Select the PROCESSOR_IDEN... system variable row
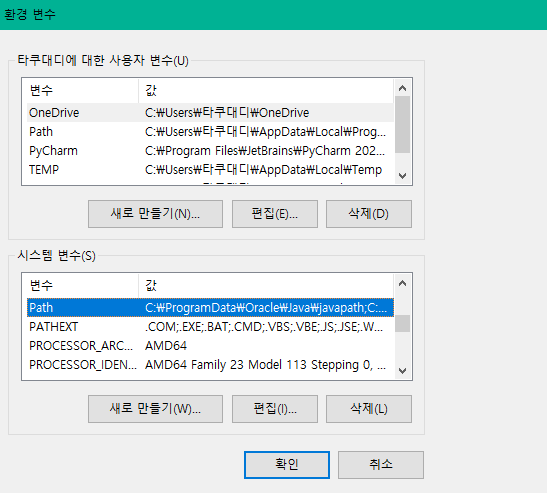The width and height of the screenshot is (547, 493). tap(210, 365)
